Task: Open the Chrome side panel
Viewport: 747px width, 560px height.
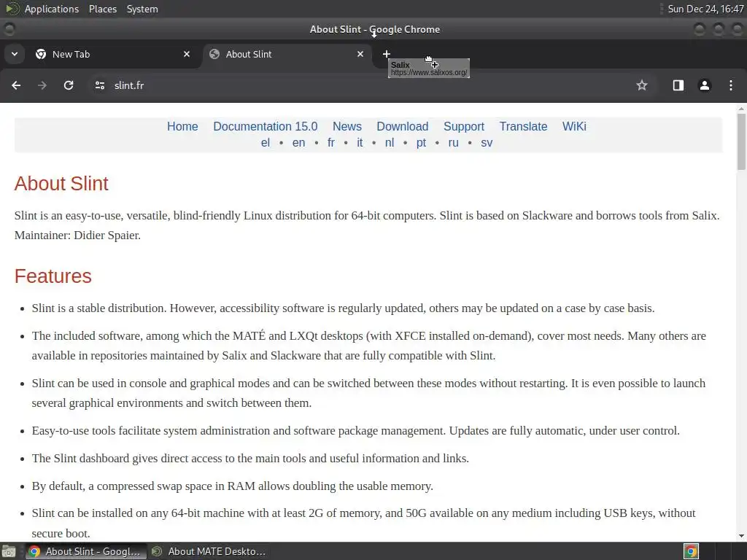Action: 678,85
